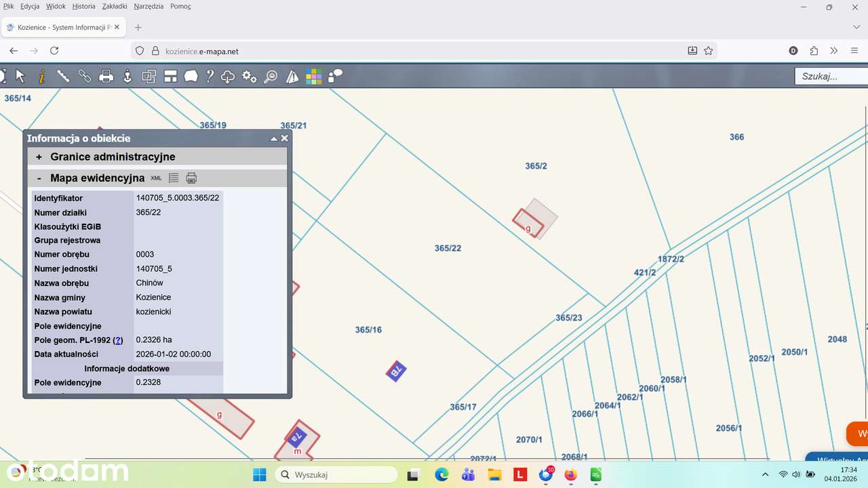Screen dimensions: 868x488
Task: Open the Zakładki menu
Action: [x=115, y=6]
